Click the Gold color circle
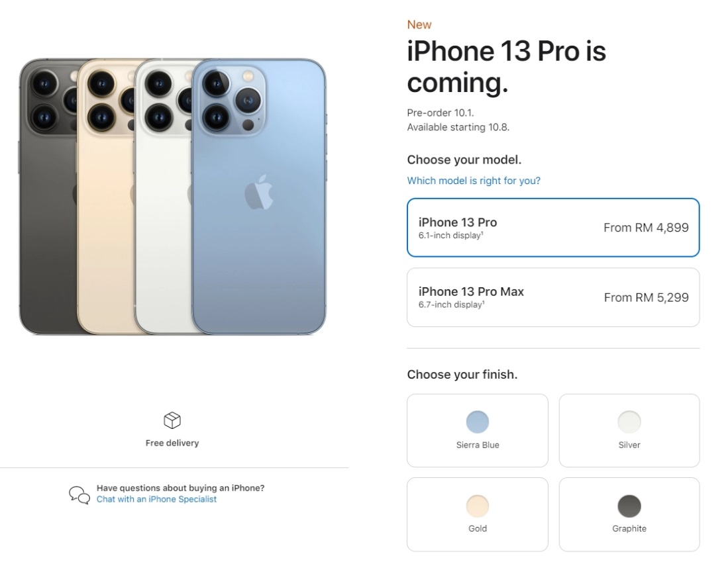728x562 pixels. pos(478,506)
